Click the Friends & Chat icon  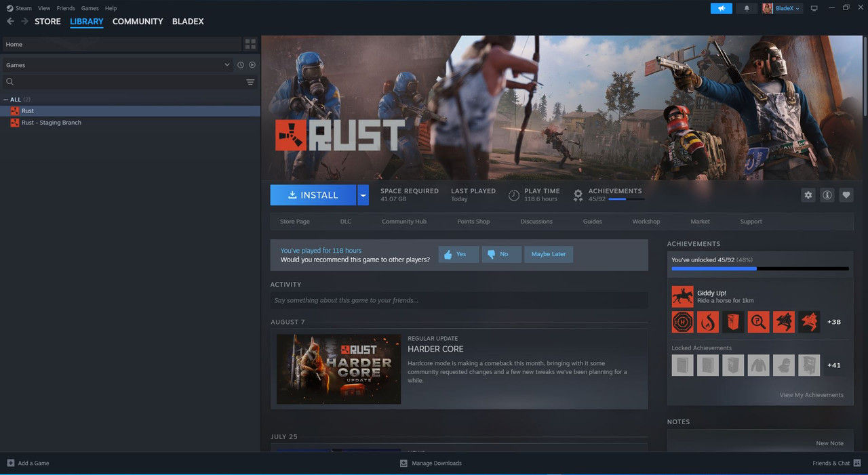coord(856,463)
